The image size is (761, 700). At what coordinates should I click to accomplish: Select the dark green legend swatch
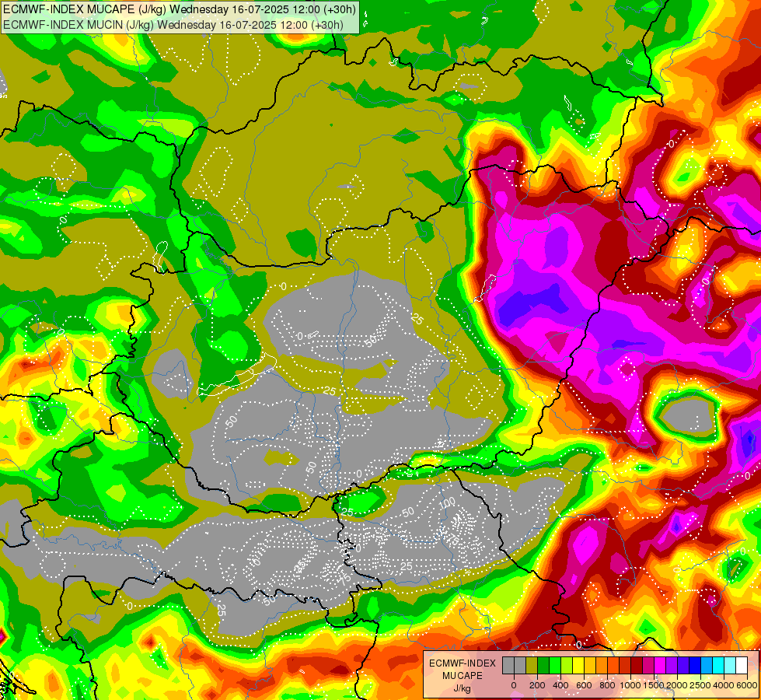pyautogui.click(x=543, y=665)
